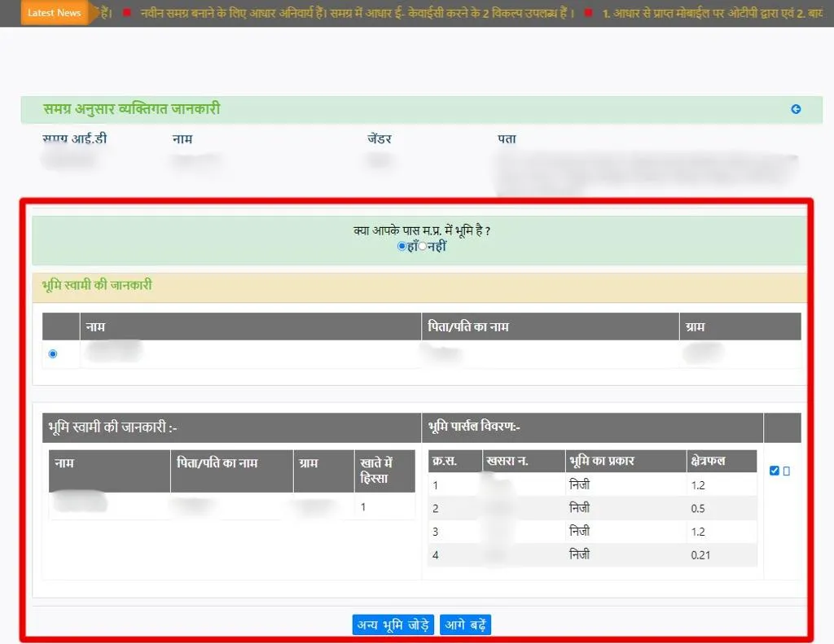Click the Latest News label
Viewport: 834px width, 644px height.
coord(55,13)
